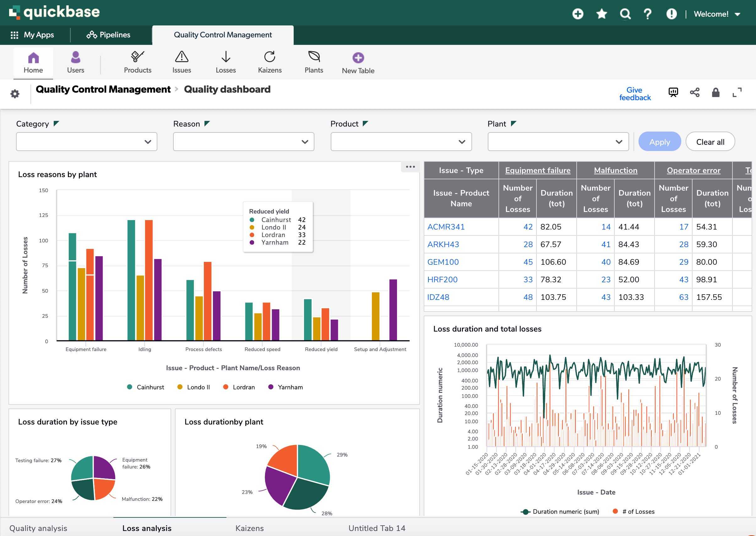
Task: Open the dashboard settings gear
Action: point(15,94)
